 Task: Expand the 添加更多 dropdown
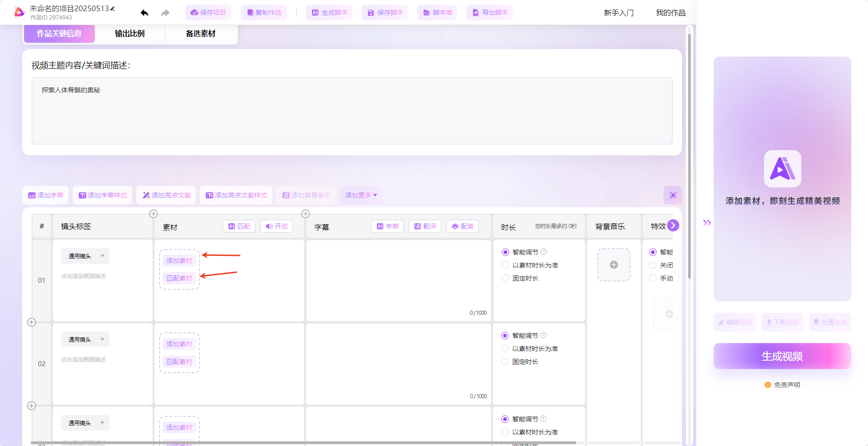point(361,195)
